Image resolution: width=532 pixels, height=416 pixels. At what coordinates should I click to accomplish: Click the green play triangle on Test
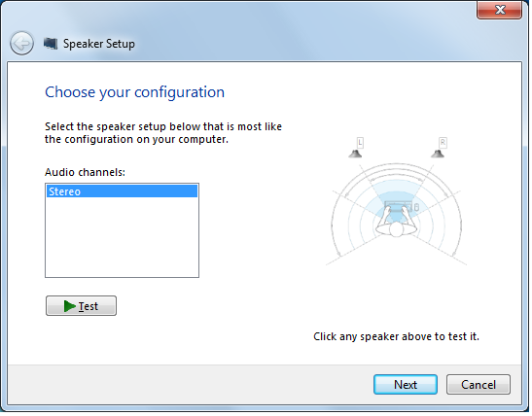click(x=70, y=306)
